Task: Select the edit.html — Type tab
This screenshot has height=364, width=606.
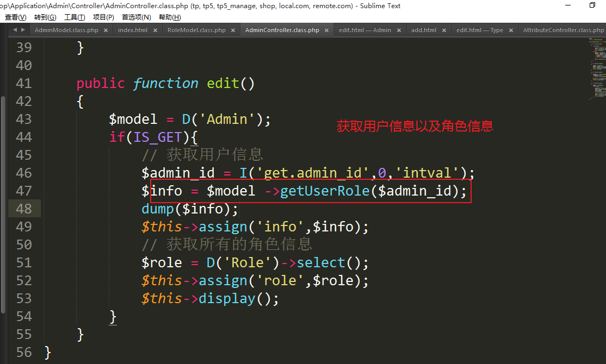Action: (x=479, y=30)
